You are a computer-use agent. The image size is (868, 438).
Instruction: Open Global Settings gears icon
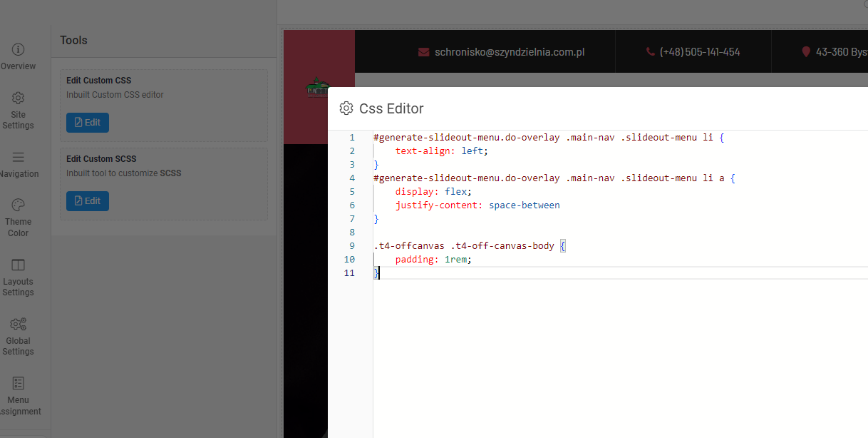coord(19,325)
